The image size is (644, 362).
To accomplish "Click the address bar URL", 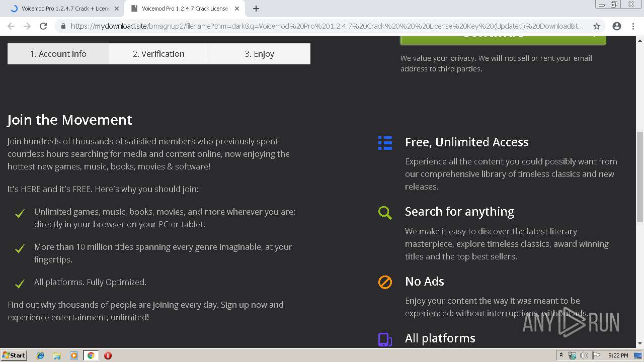I will coord(327,26).
